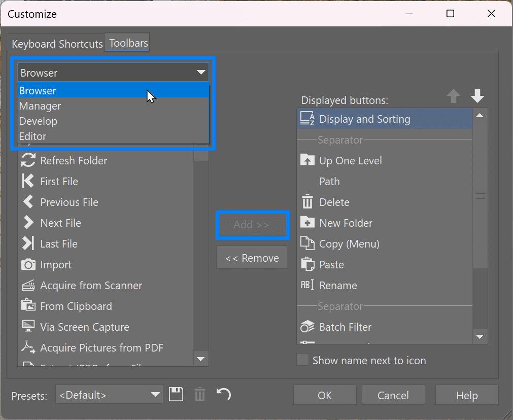
Task: Click the reset preset undo arrow icon
Action: tap(223, 394)
